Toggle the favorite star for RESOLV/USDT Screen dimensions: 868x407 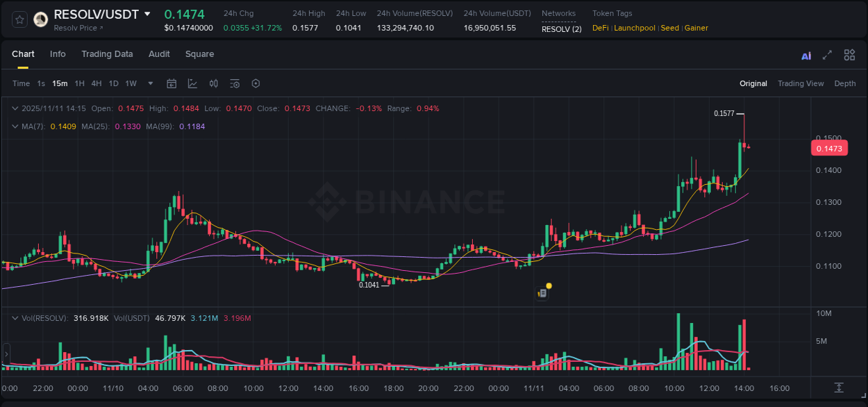coord(19,19)
